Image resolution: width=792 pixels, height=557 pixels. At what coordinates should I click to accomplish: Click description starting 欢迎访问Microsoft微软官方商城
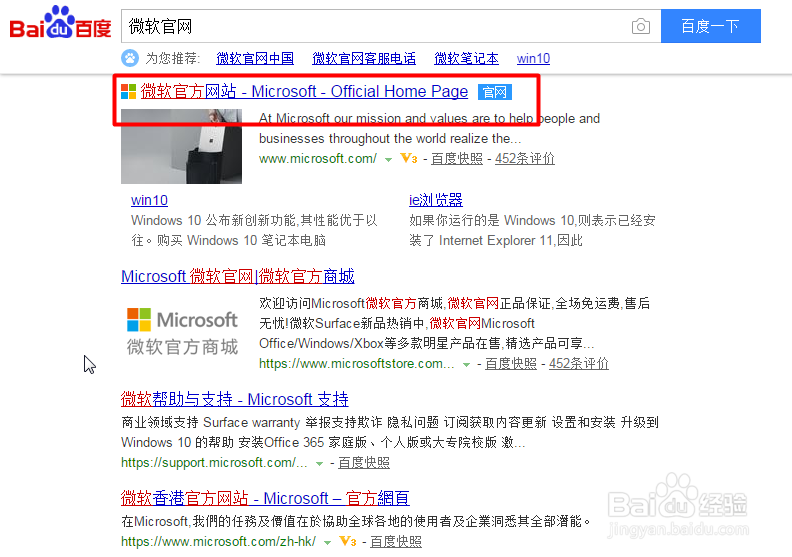[x=455, y=323]
